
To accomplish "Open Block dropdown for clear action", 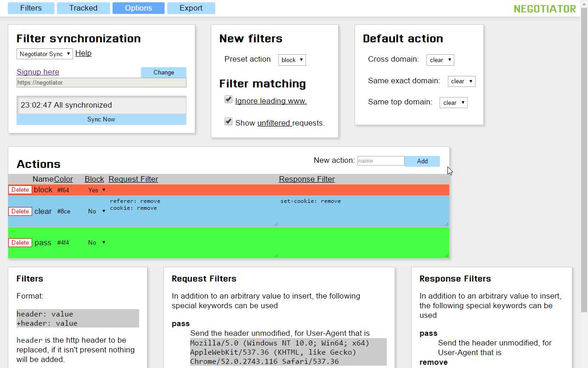I will pos(96,212).
